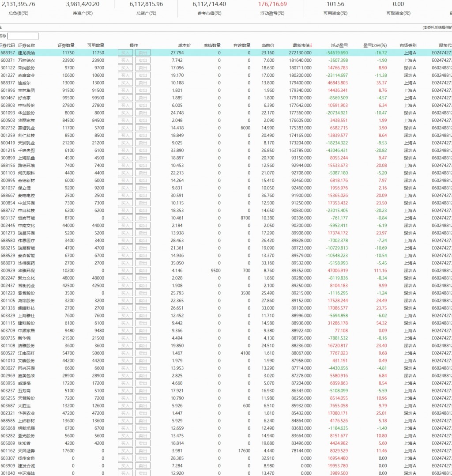Click 卖出 button for stock 300929
The image size is (452, 476).
143,271
